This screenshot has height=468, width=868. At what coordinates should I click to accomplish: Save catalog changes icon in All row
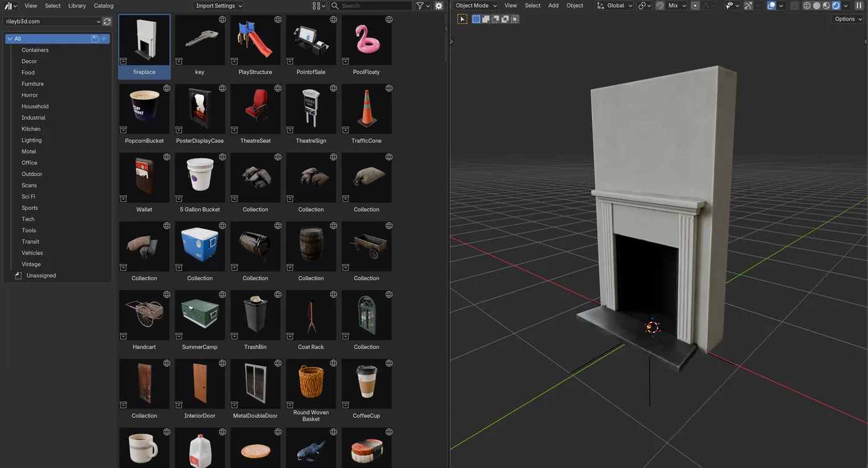[x=95, y=38]
